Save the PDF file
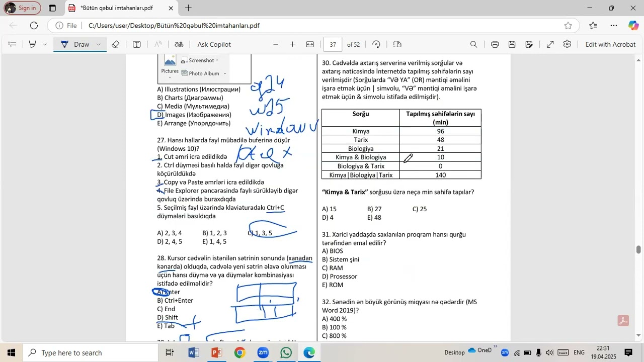Image resolution: width=644 pixels, height=362 pixels. tap(512, 44)
